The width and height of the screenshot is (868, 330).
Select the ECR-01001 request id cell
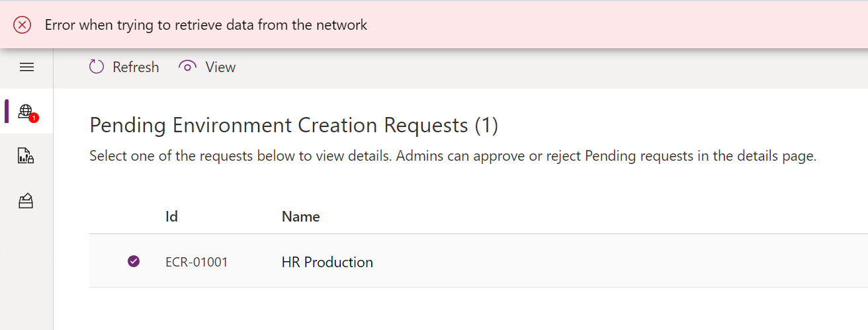(x=196, y=262)
